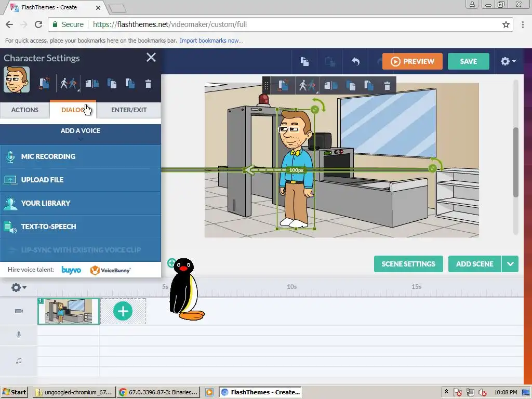Open the VoiceBunny voice talent link
Image resolution: width=532 pixels, height=399 pixels.
click(x=110, y=270)
